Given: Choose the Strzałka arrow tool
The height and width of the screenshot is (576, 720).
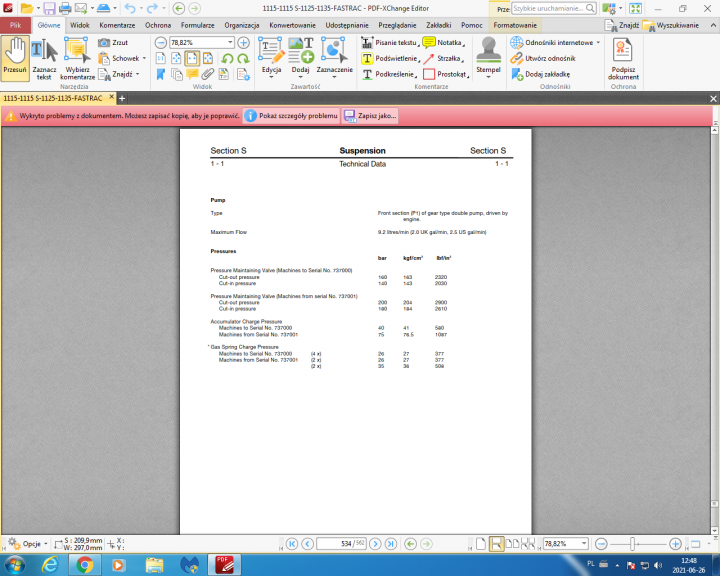Looking at the screenshot, I should click(x=441, y=58).
